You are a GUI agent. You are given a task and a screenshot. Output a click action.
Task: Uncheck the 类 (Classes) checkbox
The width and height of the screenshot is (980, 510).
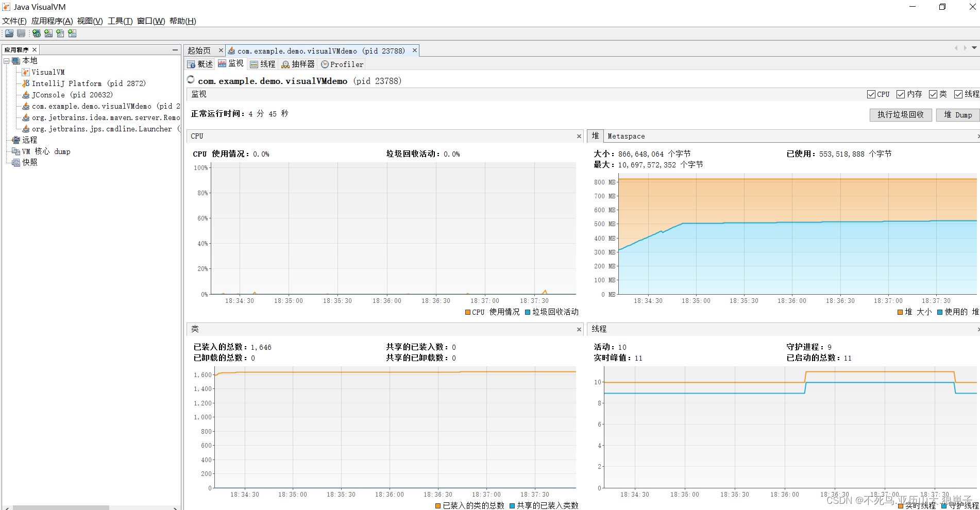[934, 94]
